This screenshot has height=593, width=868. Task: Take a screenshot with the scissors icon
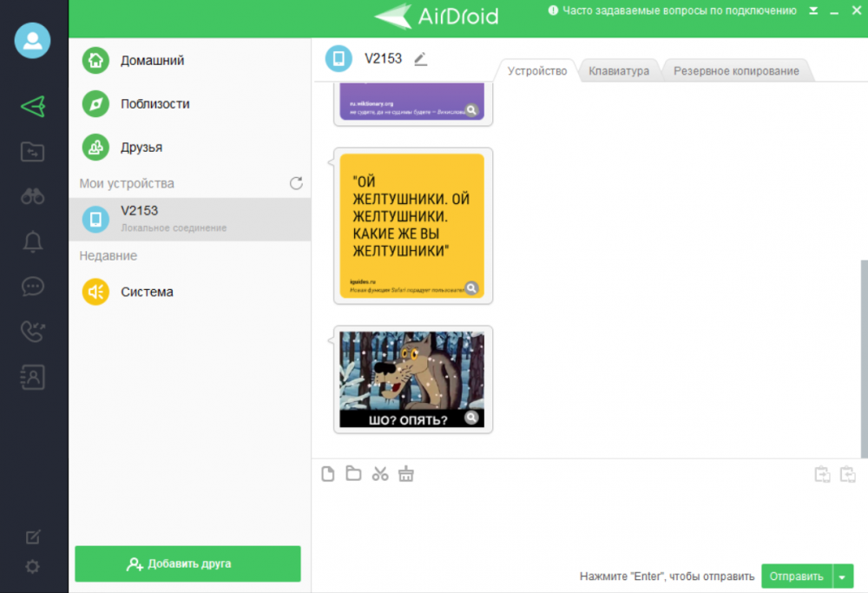tap(380, 474)
